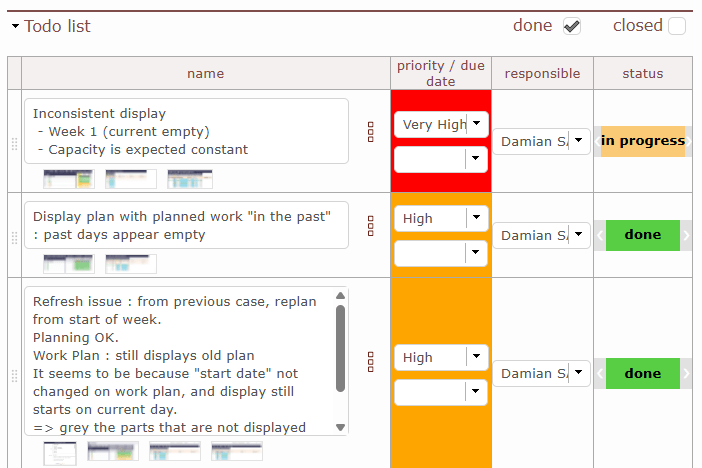Viewport: 702px width, 468px height.
Task: Open first thumbnail under Inconsistent display
Action: 69,179
